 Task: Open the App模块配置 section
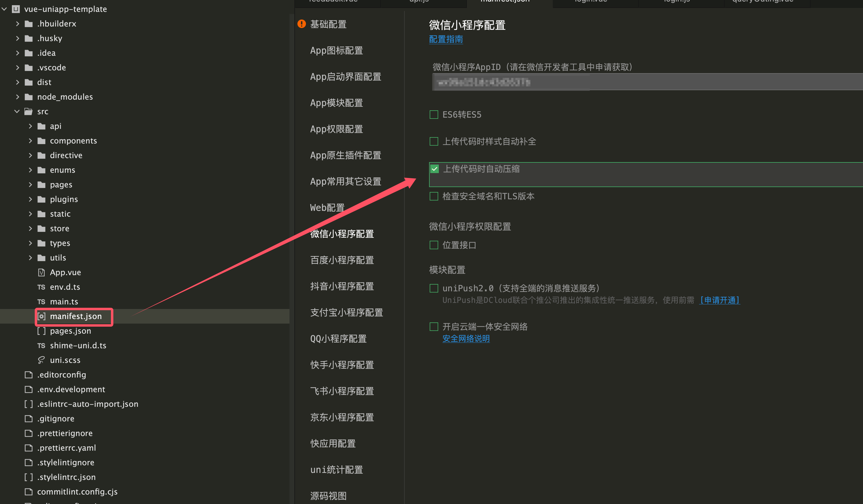click(x=336, y=103)
